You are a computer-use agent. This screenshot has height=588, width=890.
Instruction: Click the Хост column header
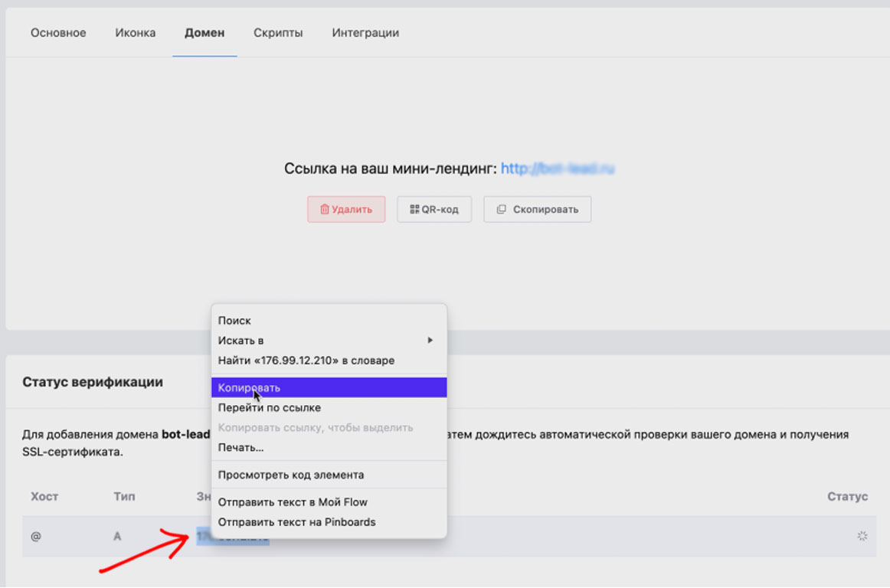pyautogui.click(x=44, y=497)
